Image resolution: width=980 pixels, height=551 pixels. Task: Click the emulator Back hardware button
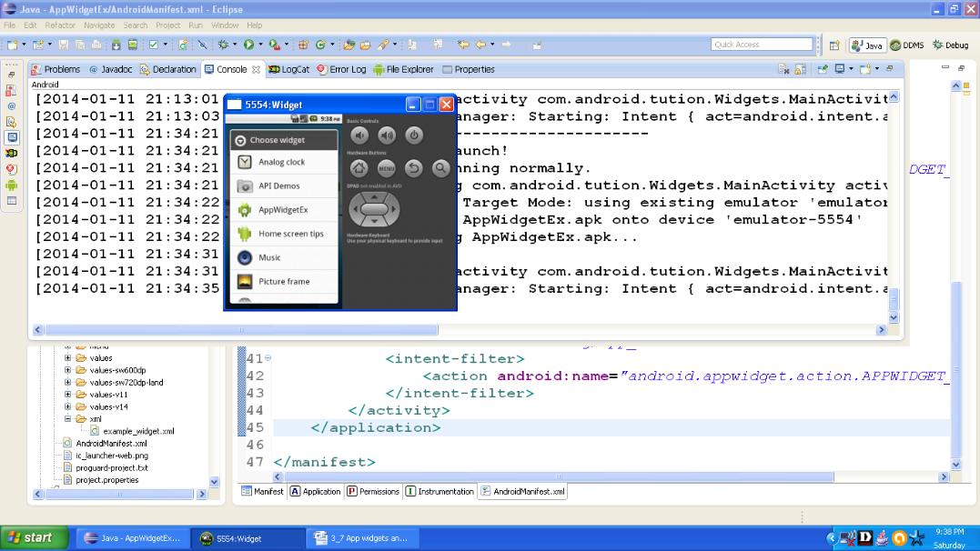tap(414, 168)
